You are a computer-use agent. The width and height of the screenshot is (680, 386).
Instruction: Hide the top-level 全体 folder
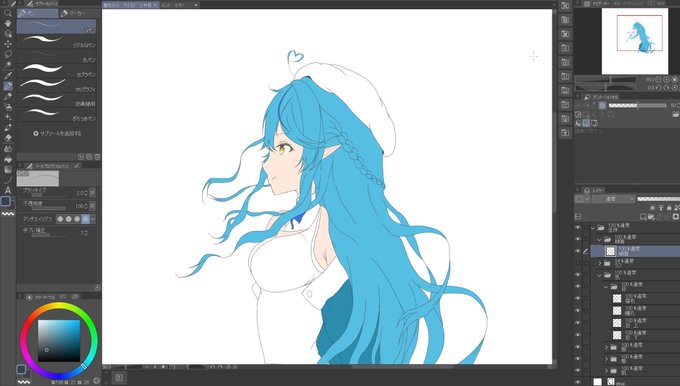point(578,227)
